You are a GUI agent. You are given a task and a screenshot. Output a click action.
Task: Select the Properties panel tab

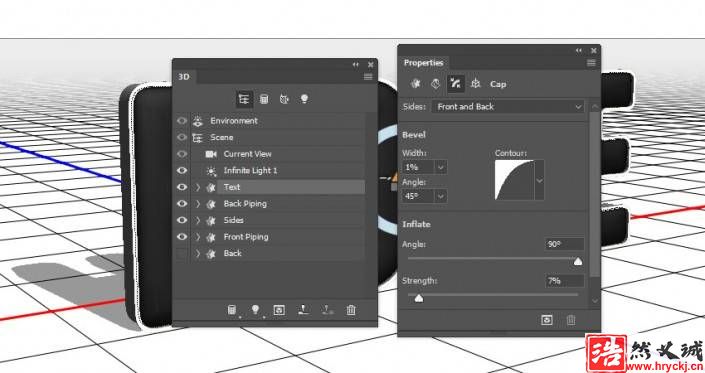point(423,63)
